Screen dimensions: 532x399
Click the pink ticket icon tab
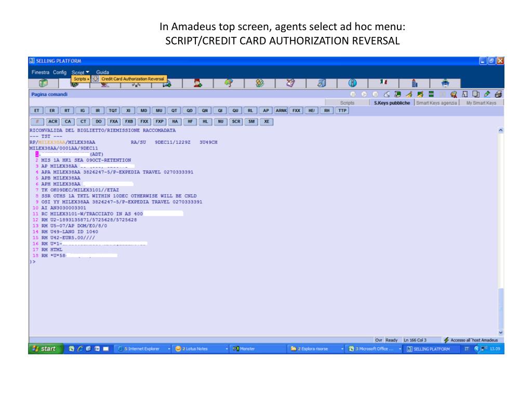[290, 83]
